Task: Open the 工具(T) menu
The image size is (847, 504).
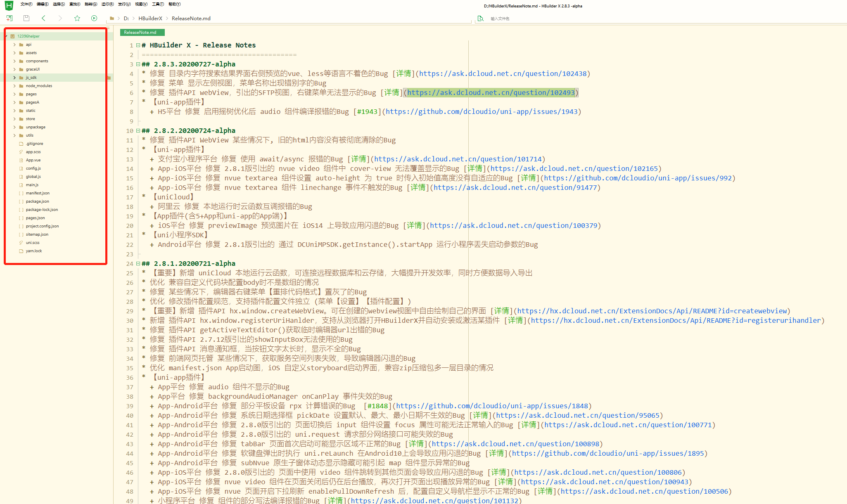Action: click(x=158, y=4)
